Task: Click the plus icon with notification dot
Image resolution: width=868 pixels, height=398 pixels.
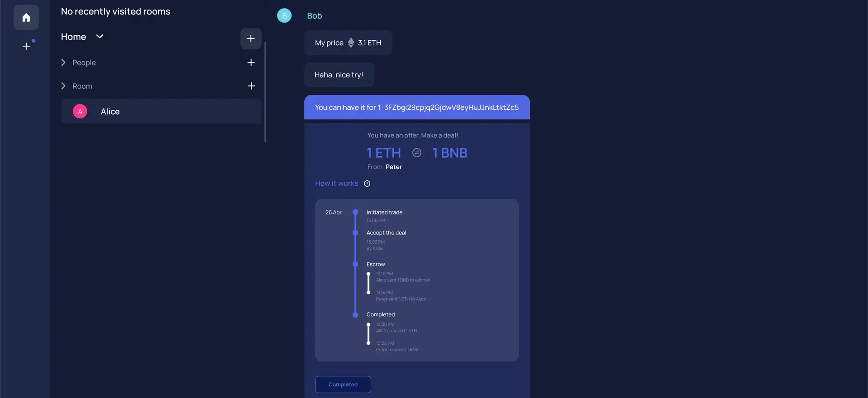Action: pyautogui.click(x=27, y=46)
